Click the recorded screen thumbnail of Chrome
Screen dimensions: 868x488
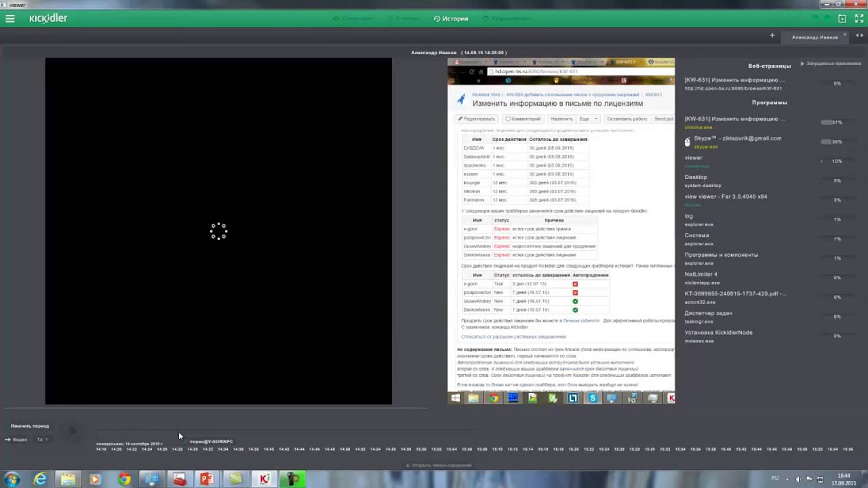pos(561,231)
